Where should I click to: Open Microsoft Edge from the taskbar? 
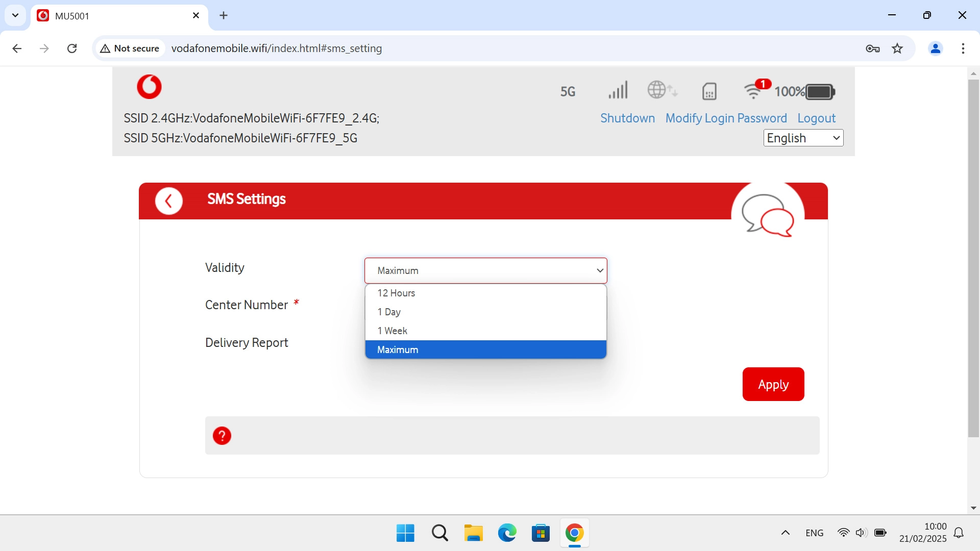pyautogui.click(x=507, y=533)
